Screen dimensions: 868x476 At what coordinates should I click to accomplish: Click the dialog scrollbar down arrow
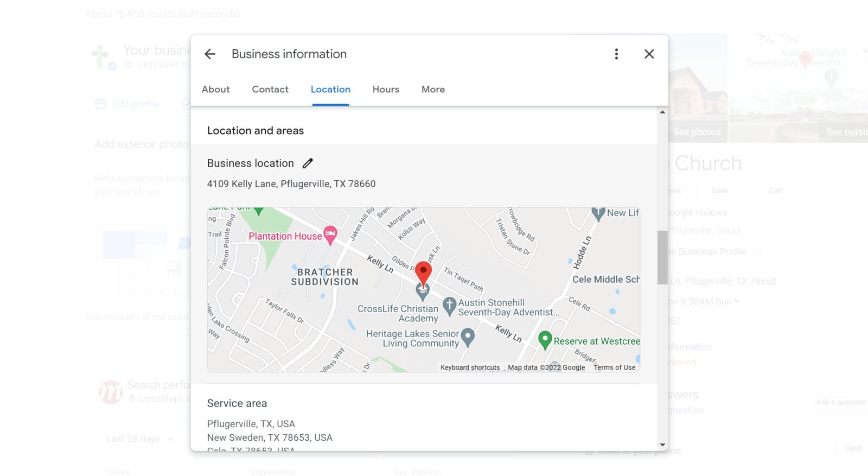(662, 445)
